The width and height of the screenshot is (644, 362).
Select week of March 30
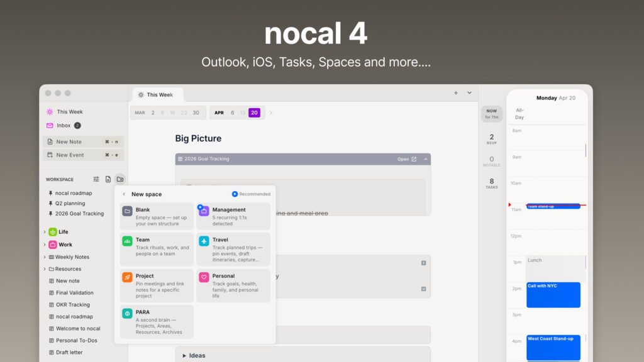click(196, 112)
